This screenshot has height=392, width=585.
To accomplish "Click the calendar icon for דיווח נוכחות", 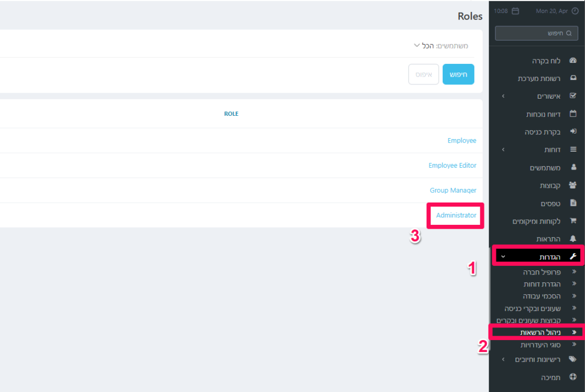I will [x=573, y=114].
